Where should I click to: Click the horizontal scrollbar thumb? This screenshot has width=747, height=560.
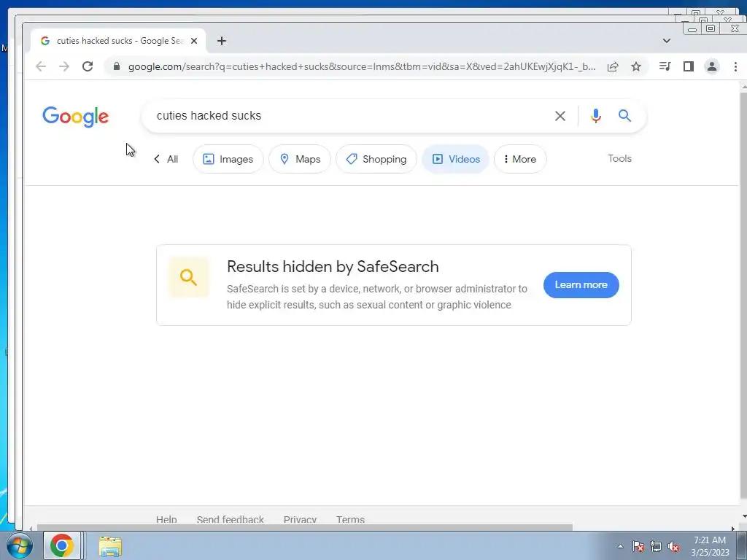pos(305,528)
